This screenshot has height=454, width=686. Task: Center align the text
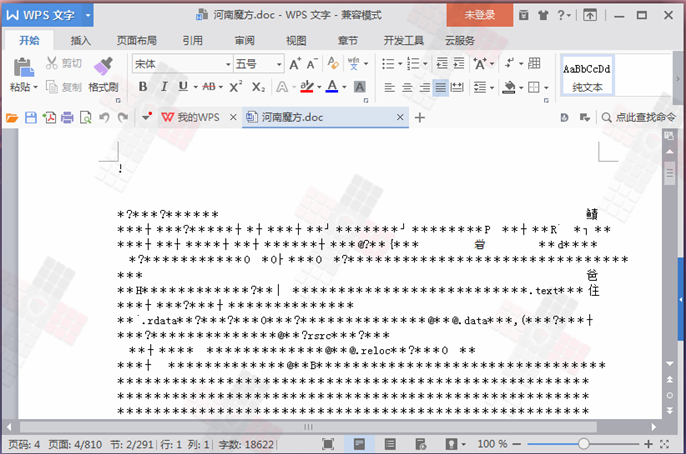[407, 87]
